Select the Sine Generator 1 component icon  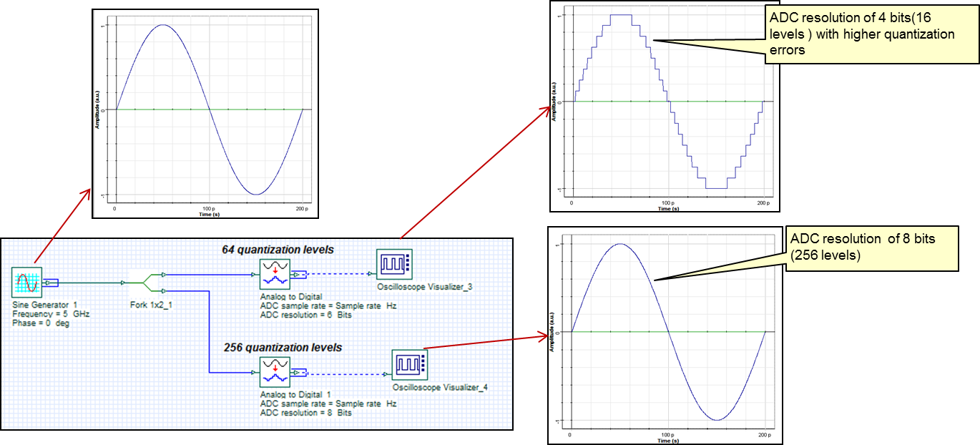coord(28,282)
